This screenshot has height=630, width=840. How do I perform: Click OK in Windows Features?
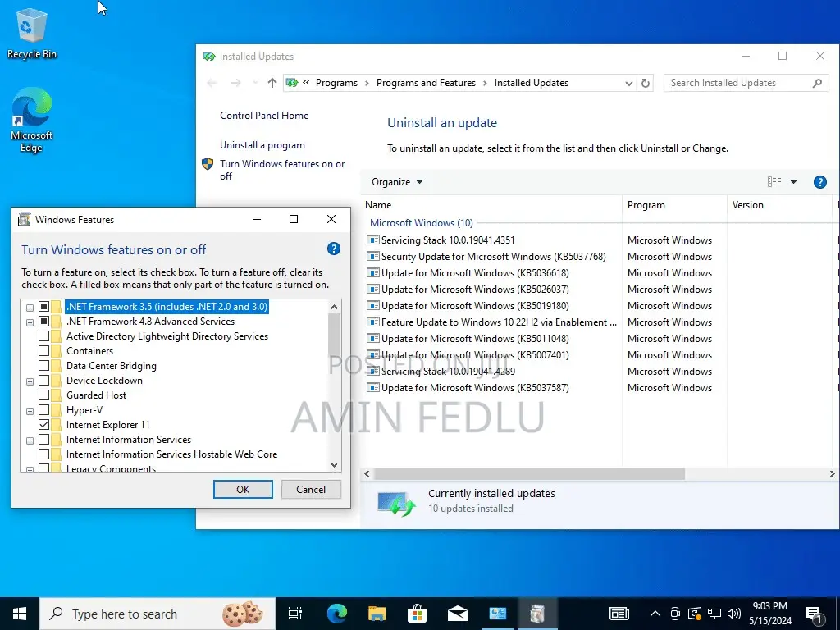(243, 489)
